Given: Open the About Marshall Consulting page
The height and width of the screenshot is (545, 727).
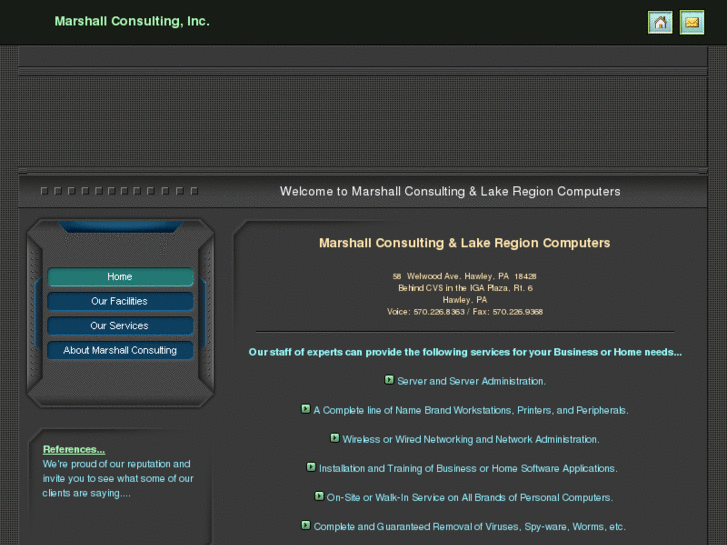Looking at the screenshot, I should point(121,351).
